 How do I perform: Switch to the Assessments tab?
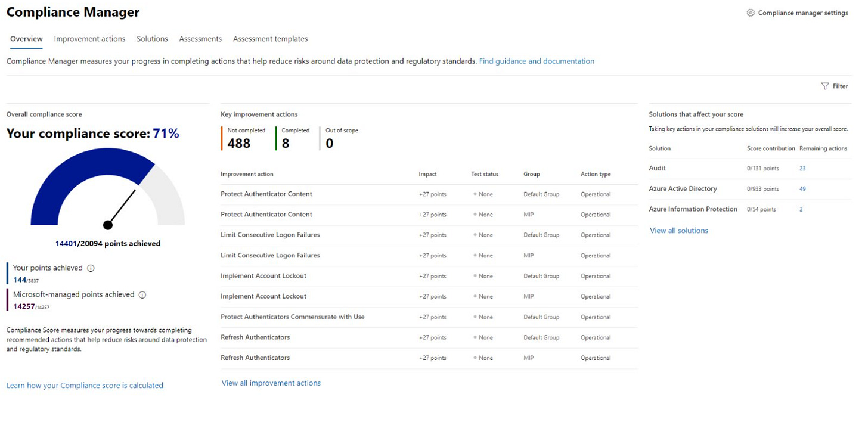click(x=200, y=38)
